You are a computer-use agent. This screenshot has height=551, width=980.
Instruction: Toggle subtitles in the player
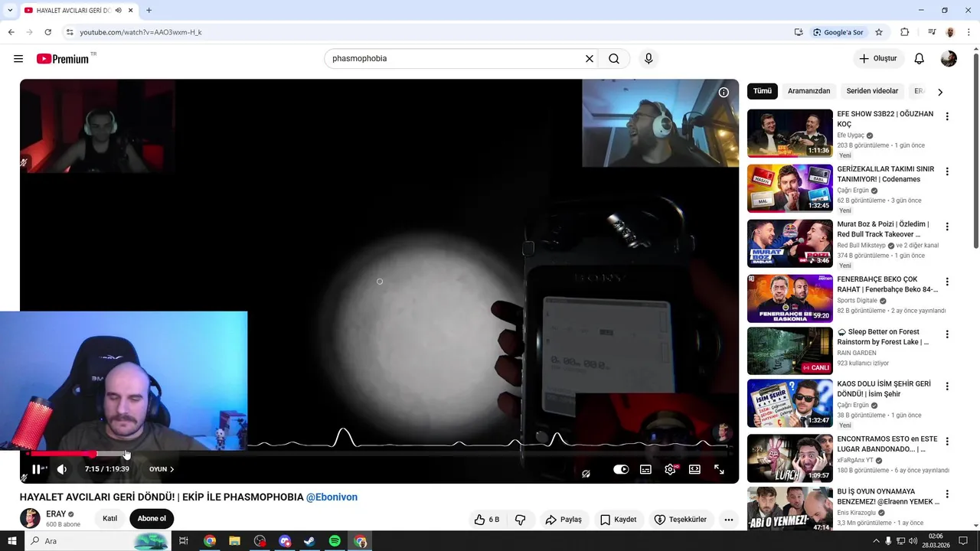645,469
